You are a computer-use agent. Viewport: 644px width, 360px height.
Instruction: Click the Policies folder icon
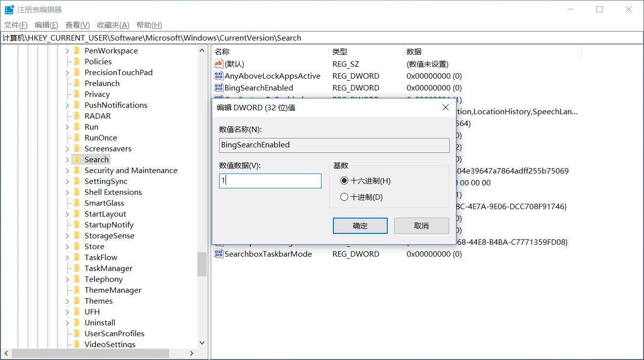click(x=78, y=61)
